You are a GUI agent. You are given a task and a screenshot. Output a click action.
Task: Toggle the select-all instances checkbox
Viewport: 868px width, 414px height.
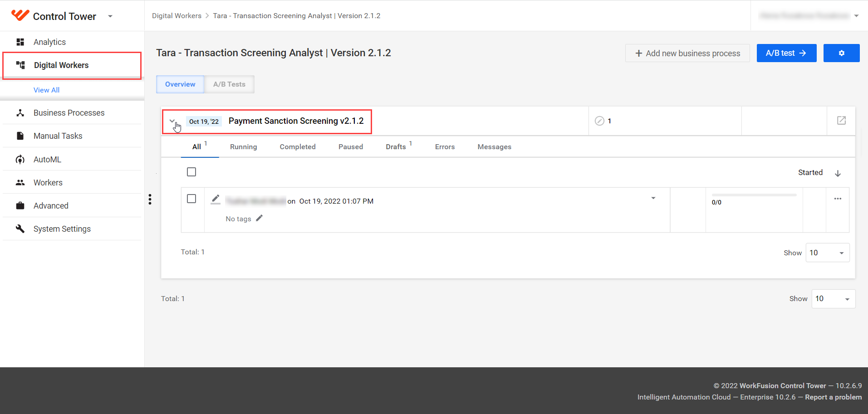point(191,172)
